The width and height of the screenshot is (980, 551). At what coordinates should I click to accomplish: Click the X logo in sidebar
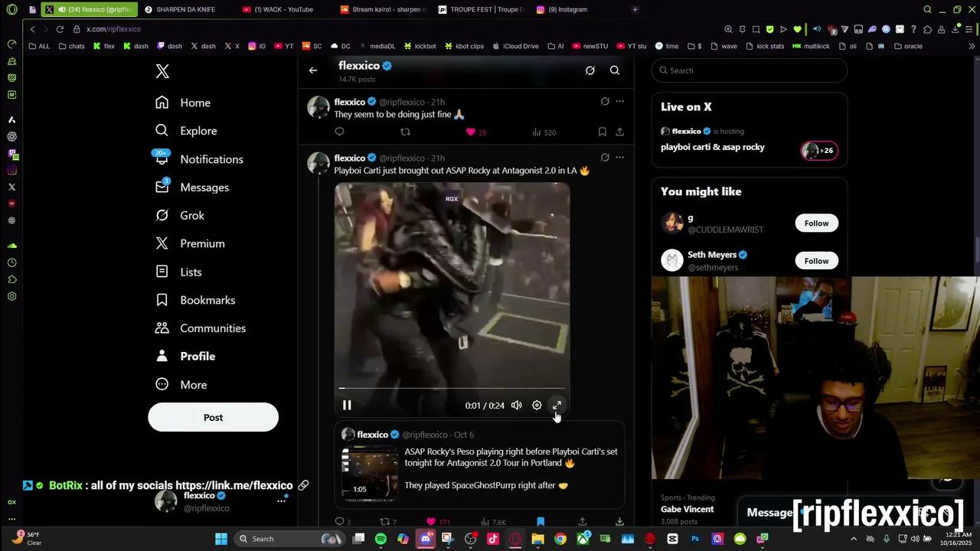click(162, 71)
